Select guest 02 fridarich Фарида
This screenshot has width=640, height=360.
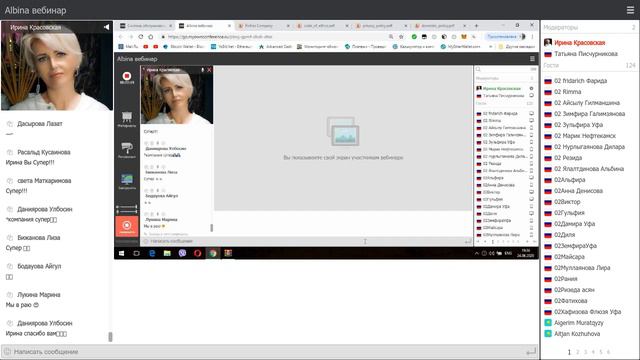point(580,81)
